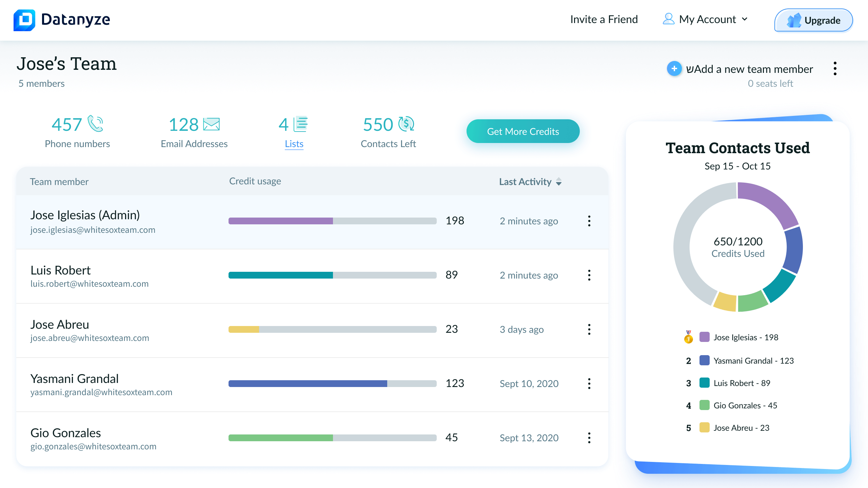Open options menu for Jose Iglesias row
Screen dimensions: 868x488
(x=589, y=221)
